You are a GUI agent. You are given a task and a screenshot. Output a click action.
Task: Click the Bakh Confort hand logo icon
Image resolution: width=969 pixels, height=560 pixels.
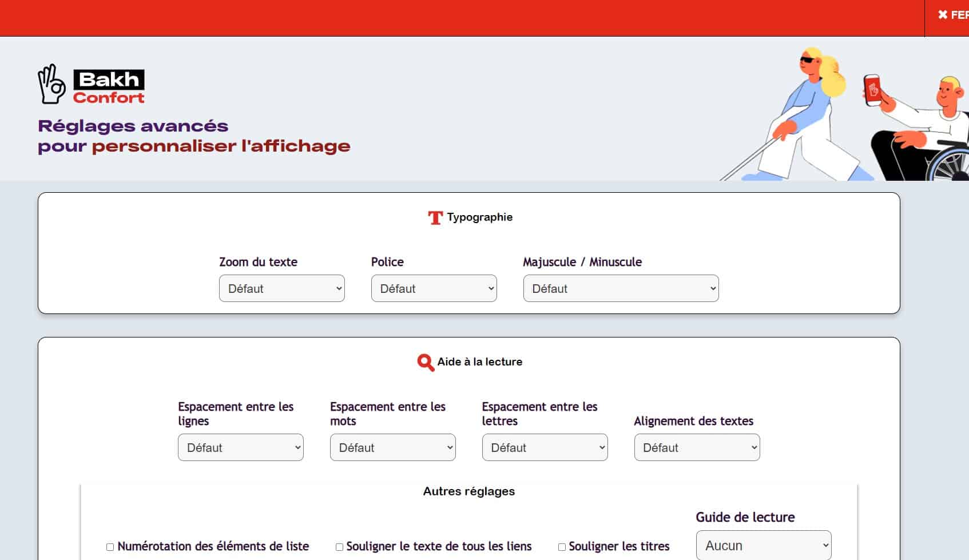tap(51, 84)
